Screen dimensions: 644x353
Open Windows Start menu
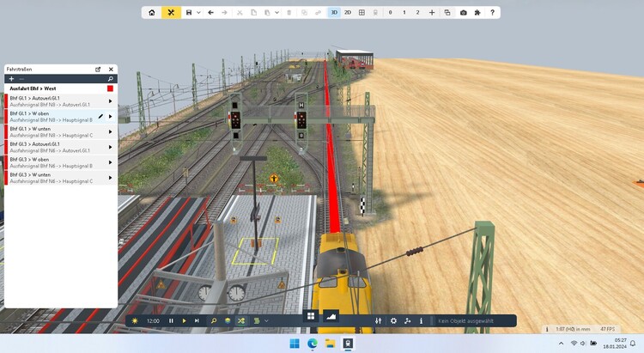[x=295, y=344]
